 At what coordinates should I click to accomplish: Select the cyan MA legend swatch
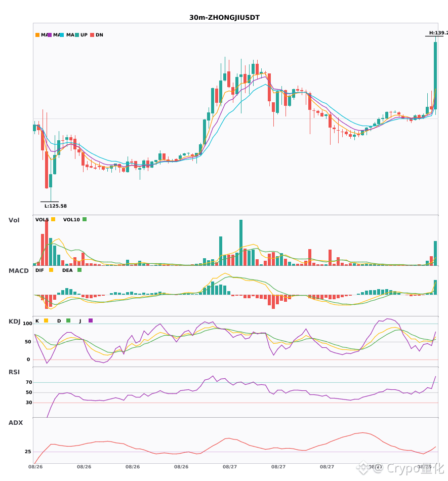[x=62, y=35]
